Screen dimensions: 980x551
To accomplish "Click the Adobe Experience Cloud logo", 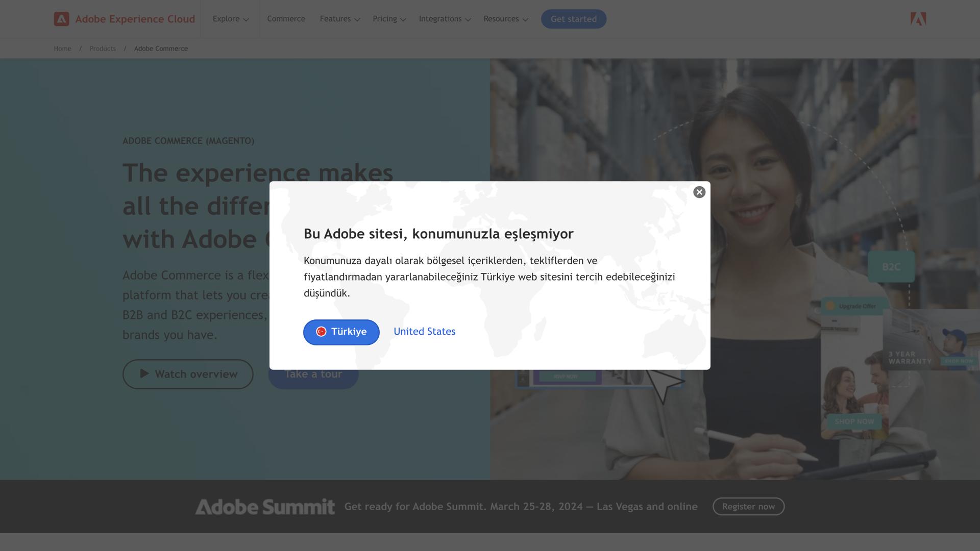I will point(124,19).
